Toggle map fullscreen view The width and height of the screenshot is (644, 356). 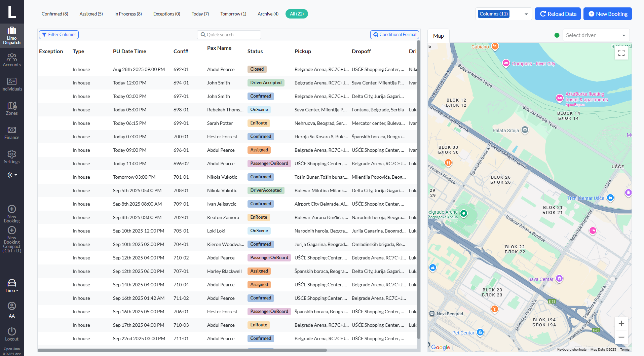click(621, 53)
